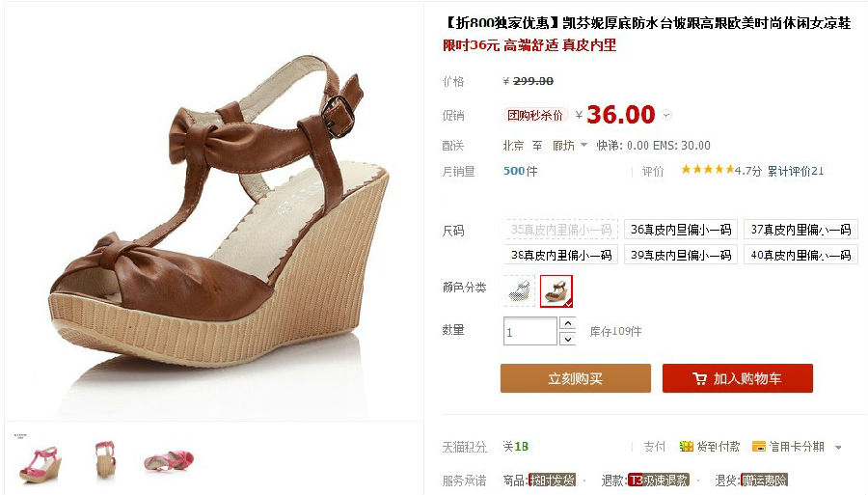Select size 36 option
This screenshot has height=495, width=868.
point(681,230)
